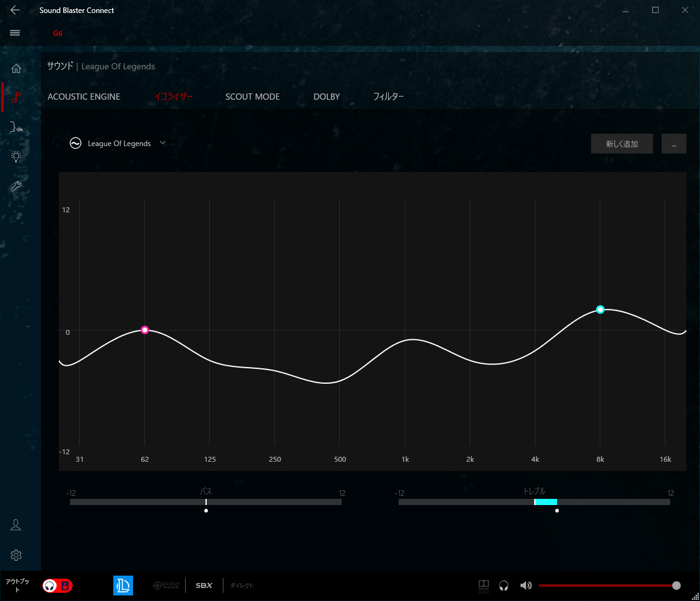Viewport: 700px width, 601px height.
Task: Open the ... more options button
Action: tap(673, 144)
